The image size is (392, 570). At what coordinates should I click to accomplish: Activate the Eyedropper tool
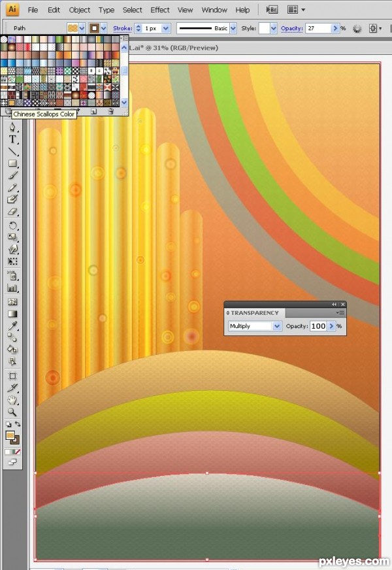coord(12,325)
